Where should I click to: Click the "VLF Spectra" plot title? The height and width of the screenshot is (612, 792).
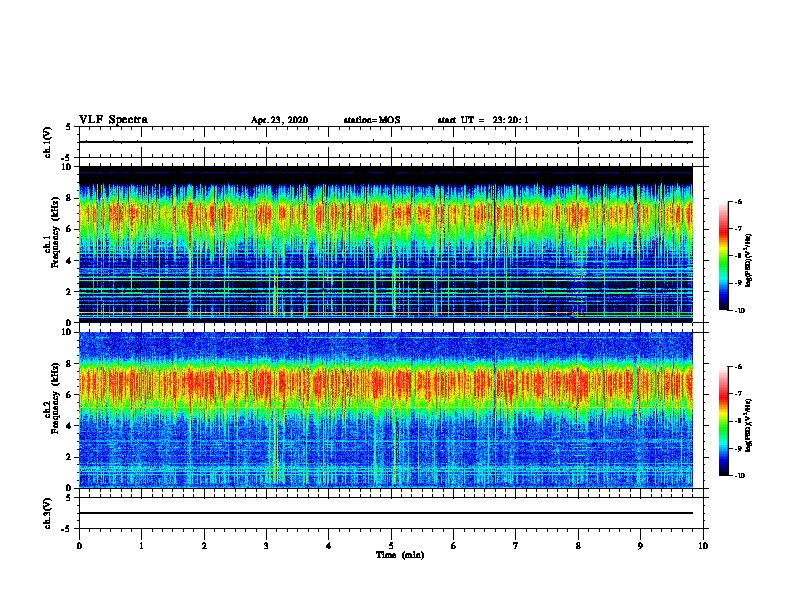tap(113, 120)
